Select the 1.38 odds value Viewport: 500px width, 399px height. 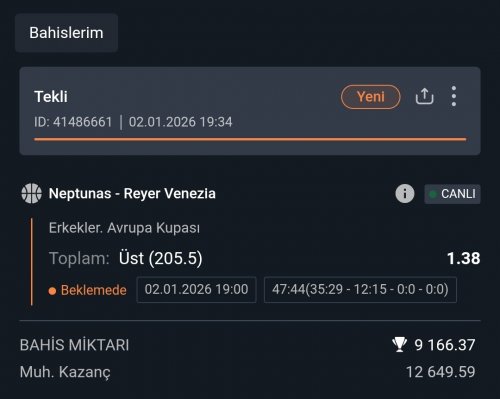[463, 258]
